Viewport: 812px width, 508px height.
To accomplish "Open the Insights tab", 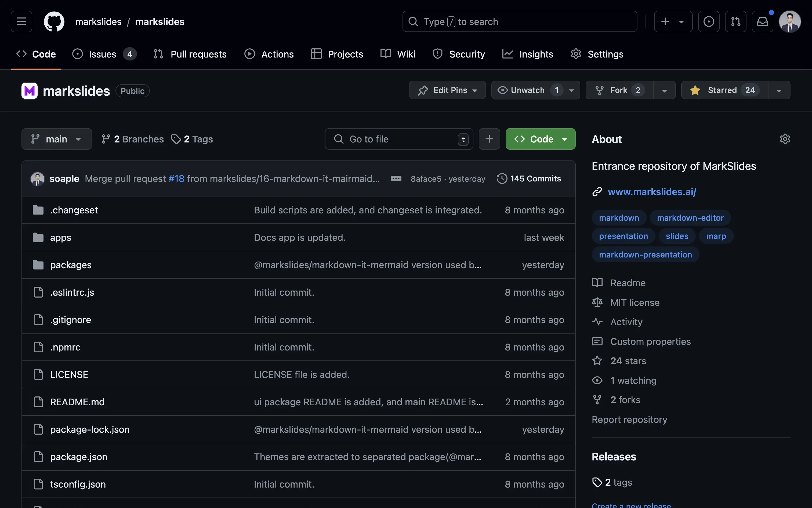I will [528, 54].
